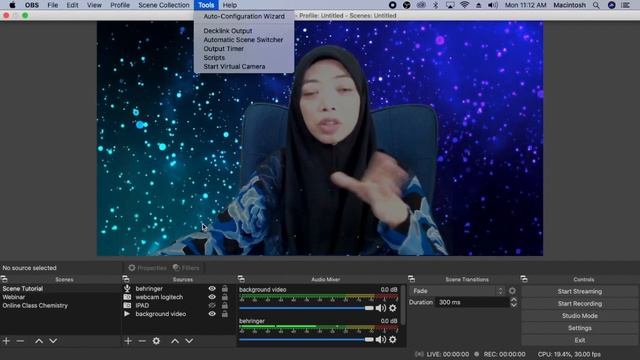Click the Exit button in the Controls
640x360 pixels.
(580, 340)
